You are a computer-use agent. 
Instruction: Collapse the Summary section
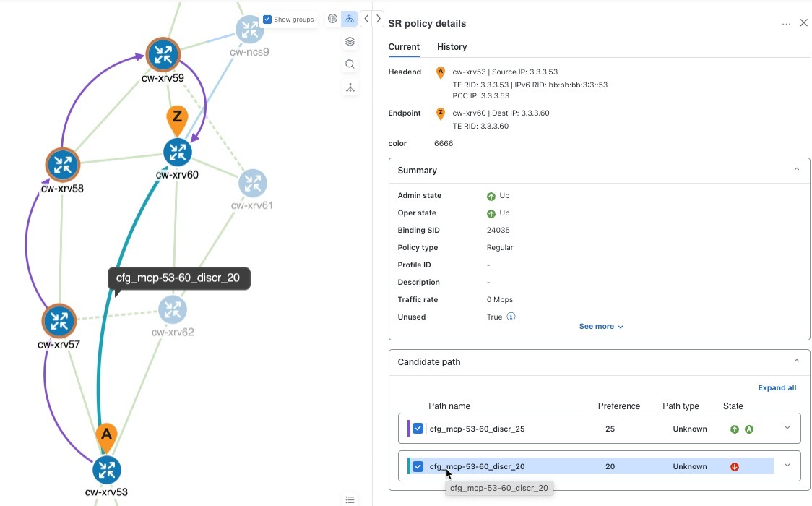(x=797, y=170)
